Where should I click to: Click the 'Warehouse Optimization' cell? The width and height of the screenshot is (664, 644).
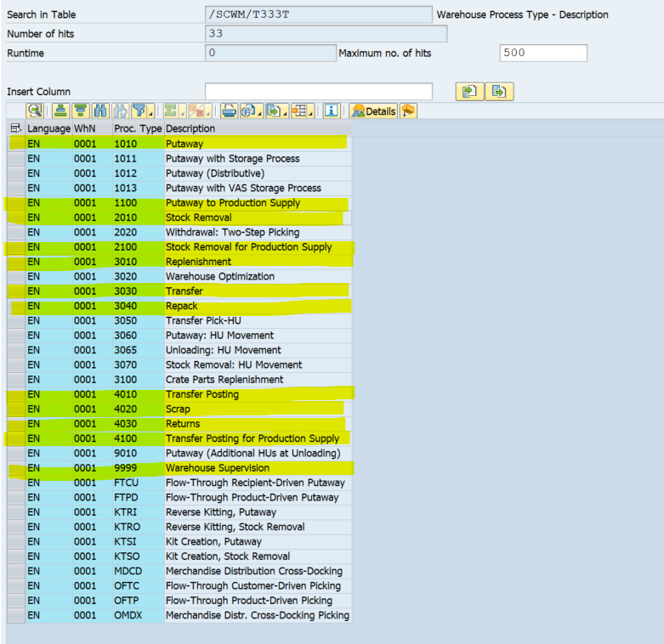click(258, 276)
